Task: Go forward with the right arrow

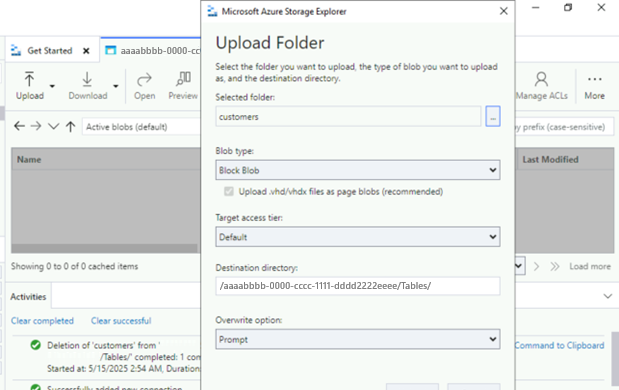Action: pyautogui.click(x=36, y=126)
